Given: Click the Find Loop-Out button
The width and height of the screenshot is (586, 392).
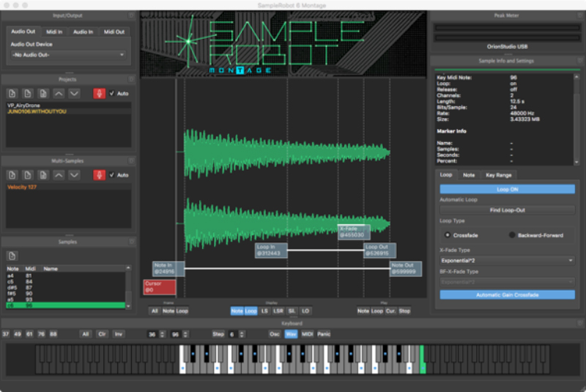Looking at the screenshot, I should pyautogui.click(x=507, y=210).
